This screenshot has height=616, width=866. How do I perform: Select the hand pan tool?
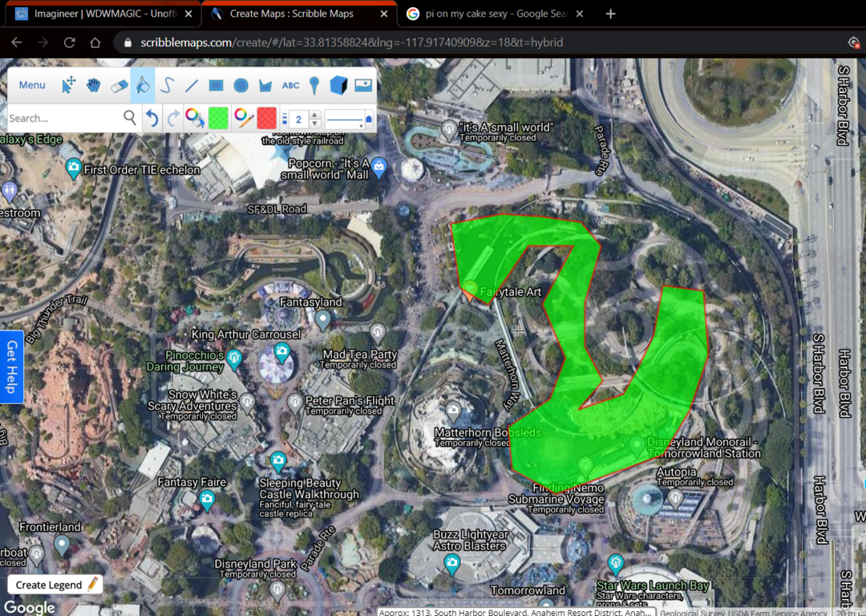[x=94, y=85]
